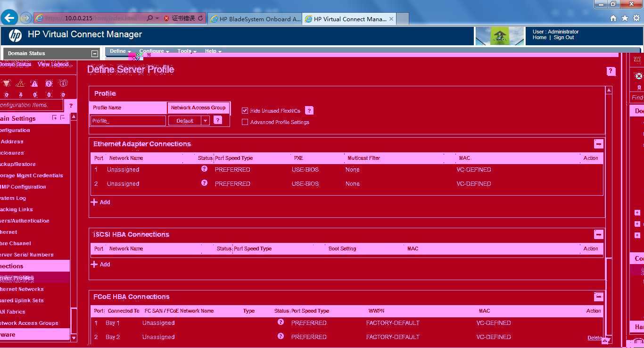Click the help icon for Define Server Profile
This screenshot has height=348, width=644.
click(x=611, y=71)
